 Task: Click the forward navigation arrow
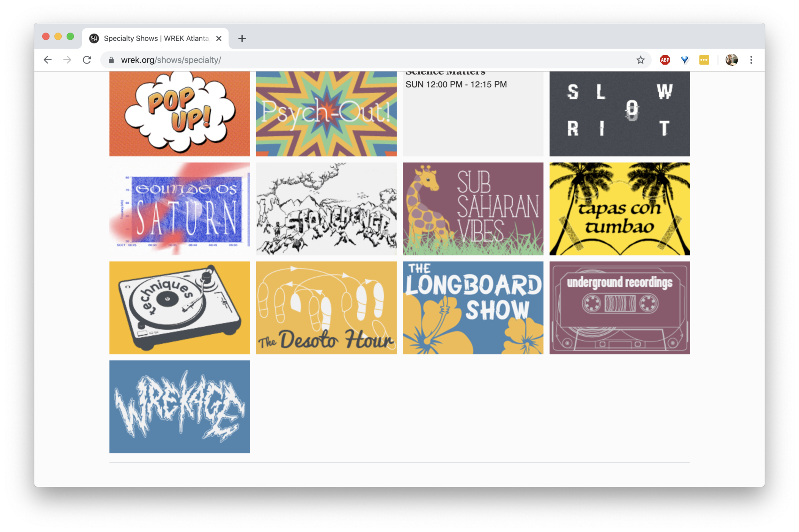(x=67, y=60)
